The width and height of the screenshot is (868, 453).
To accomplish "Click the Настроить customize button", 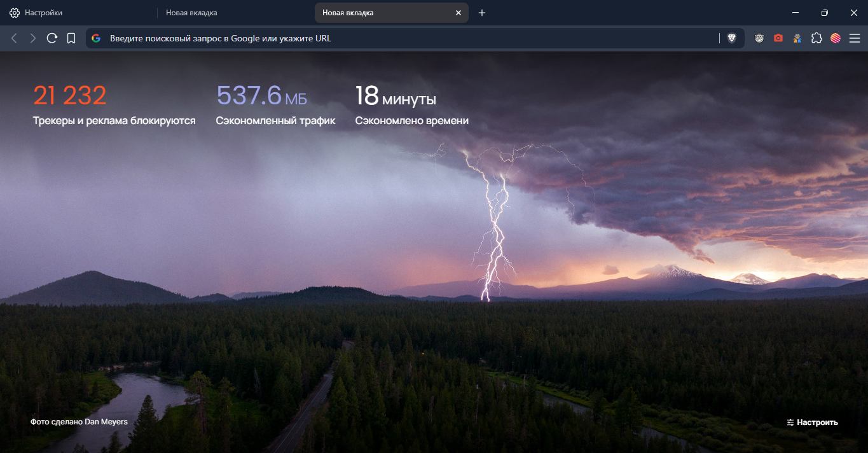I will coord(812,422).
